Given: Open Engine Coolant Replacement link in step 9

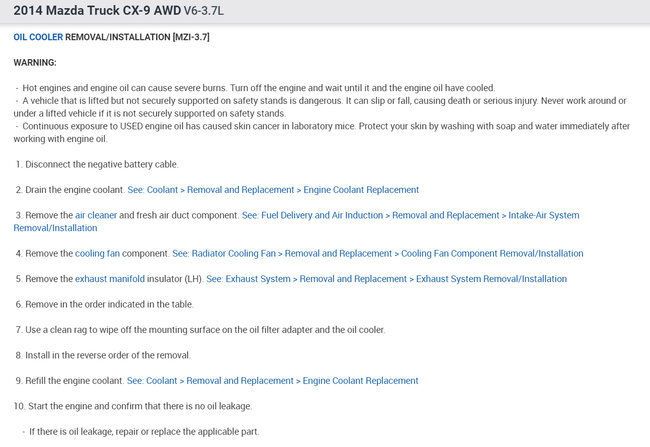Looking at the screenshot, I should (x=273, y=381).
